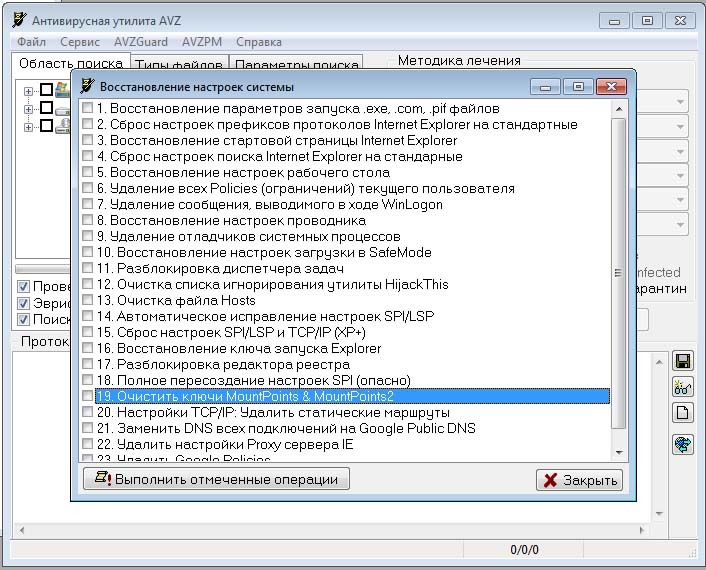This screenshot has width=706, height=570.
Task: Click the AVZ shield icon in the main window title bar
Action: 19,20
